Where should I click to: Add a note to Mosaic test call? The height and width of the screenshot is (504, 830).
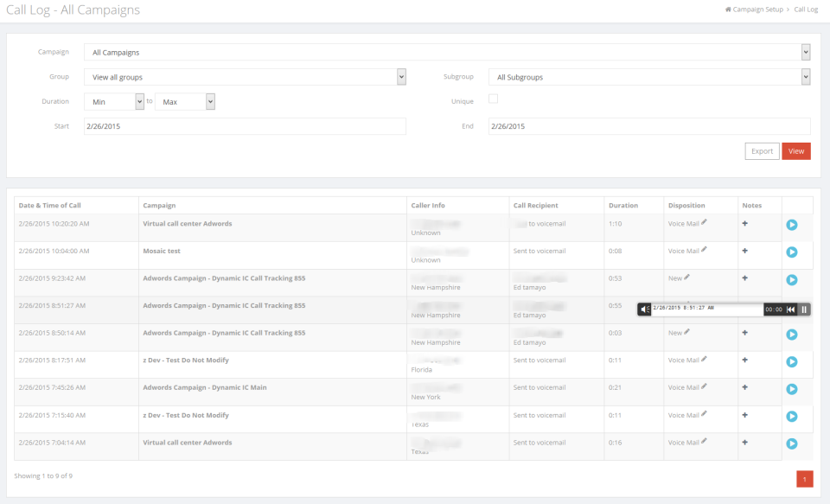pyautogui.click(x=744, y=251)
